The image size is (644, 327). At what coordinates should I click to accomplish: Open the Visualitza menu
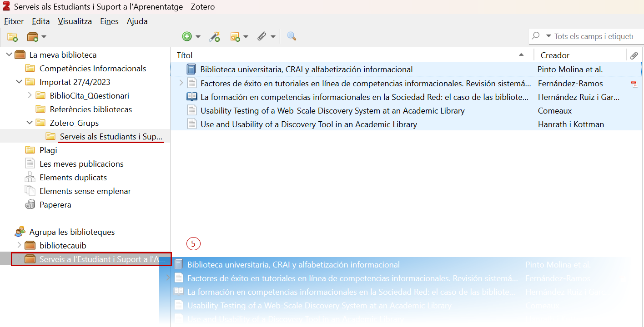click(x=75, y=21)
